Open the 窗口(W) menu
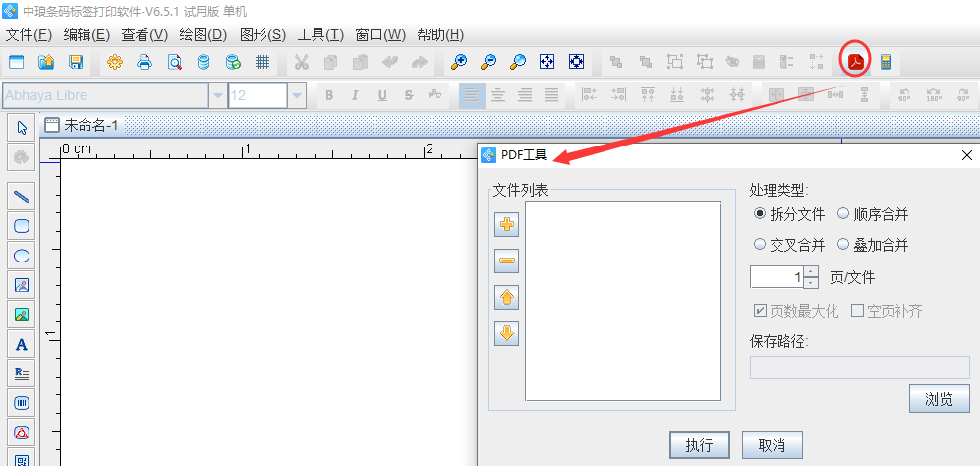The image size is (980, 466). click(380, 35)
